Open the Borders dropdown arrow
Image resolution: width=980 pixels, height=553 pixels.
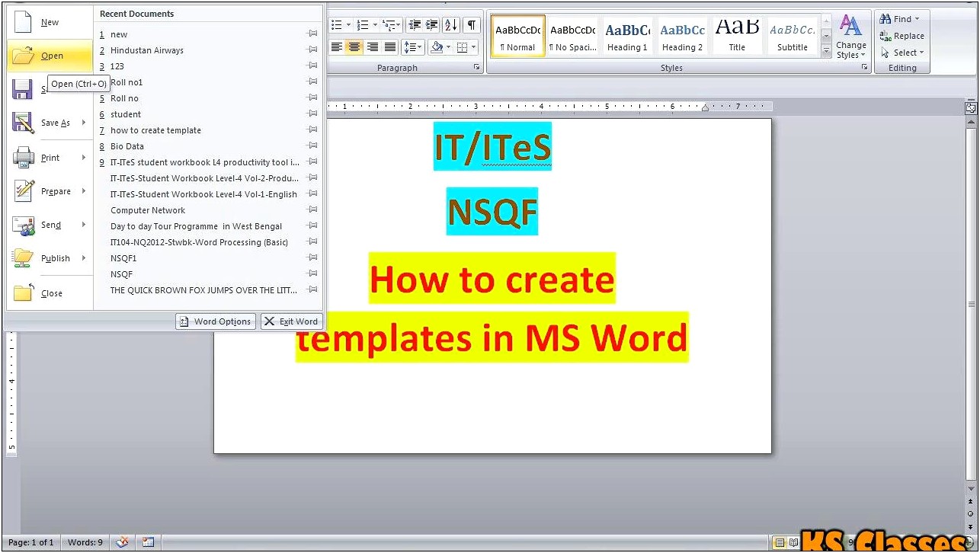(x=473, y=47)
